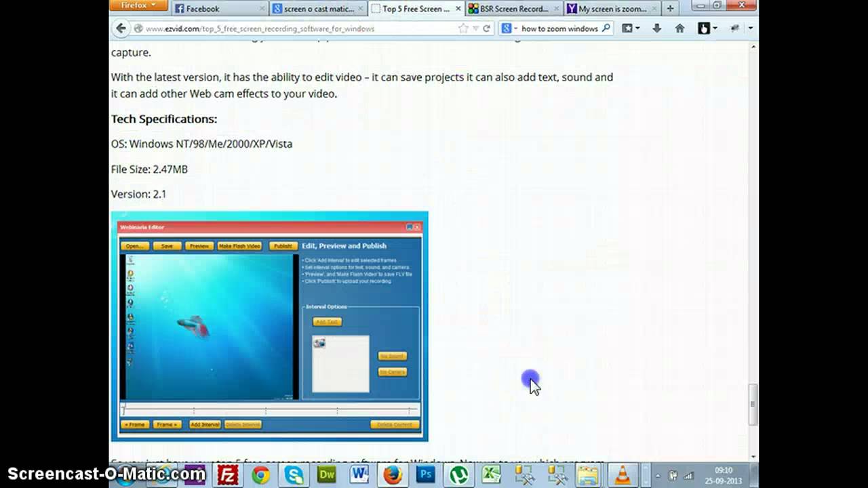Open Dreamweaver from the taskbar
The image size is (868, 488).
click(327, 475)
